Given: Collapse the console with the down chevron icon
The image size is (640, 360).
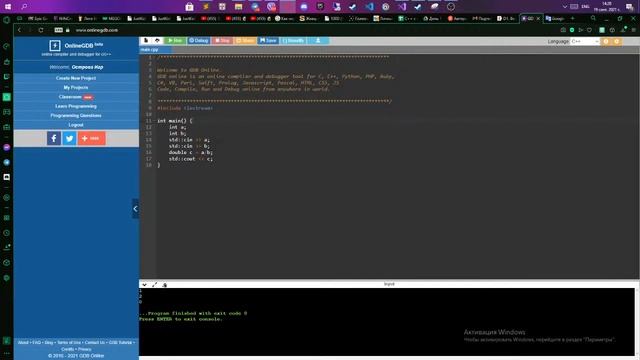Looking at the screenshot, I should [x=144, y=284].
